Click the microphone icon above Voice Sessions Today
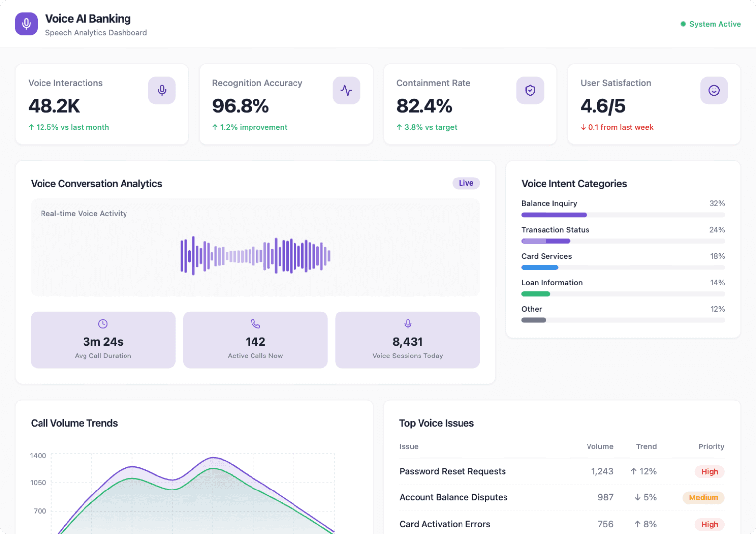This screenshot has height=534, width=756. (x=407, y=324)
